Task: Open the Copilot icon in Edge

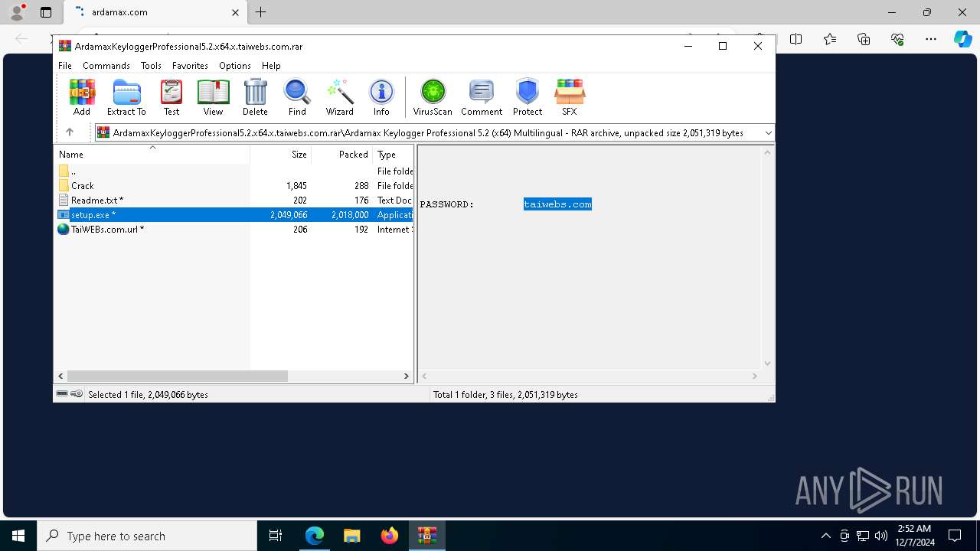Action: [x=962, y=39]
